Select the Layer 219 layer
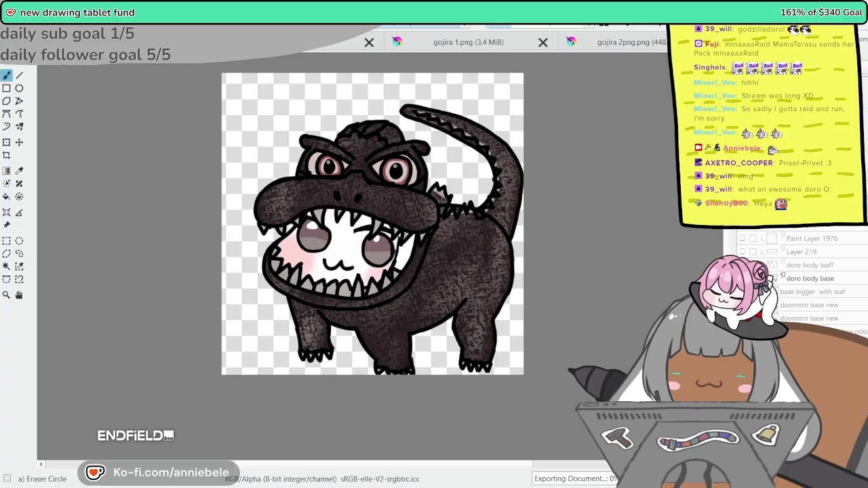This screenshot has width=868, height=488. click(x=801, y=251)
